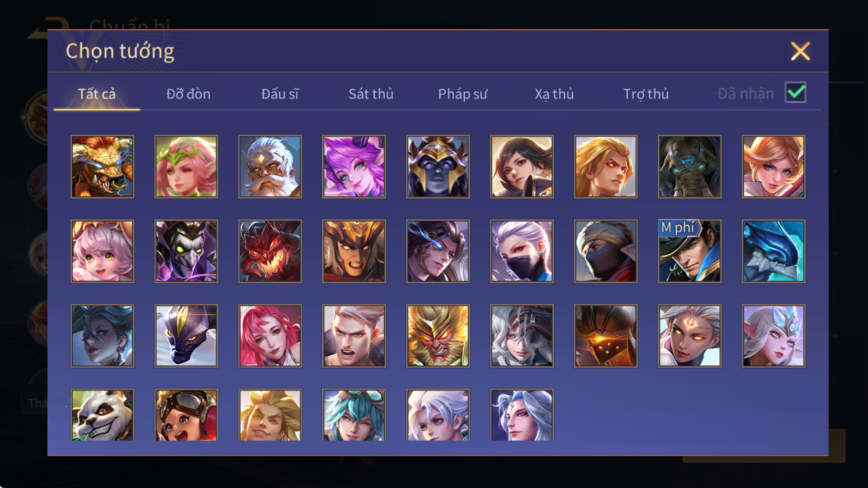Switch to the "Đỡ đòn" tab
This screenshot has height=488, width=868.
(x=188, y=94)
